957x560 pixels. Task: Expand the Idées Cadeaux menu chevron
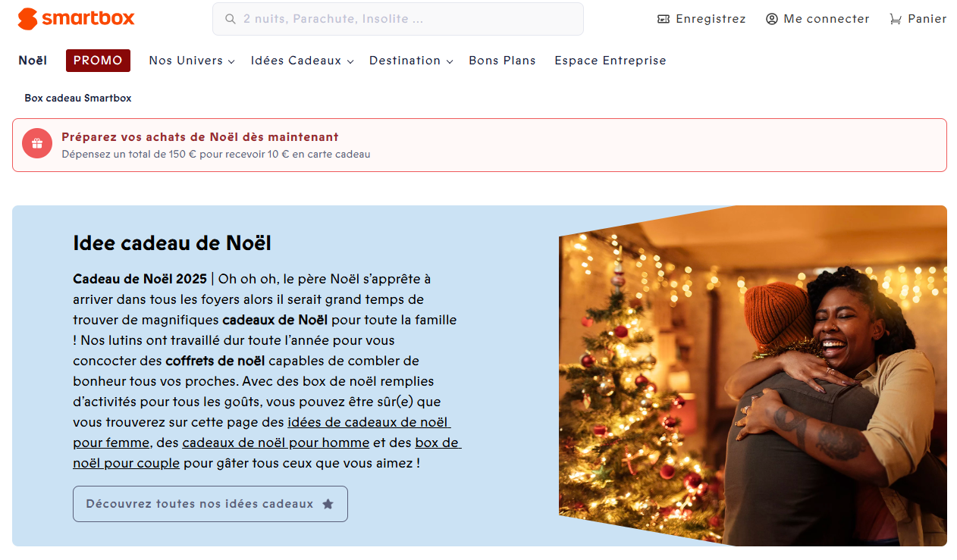[350, 61]
